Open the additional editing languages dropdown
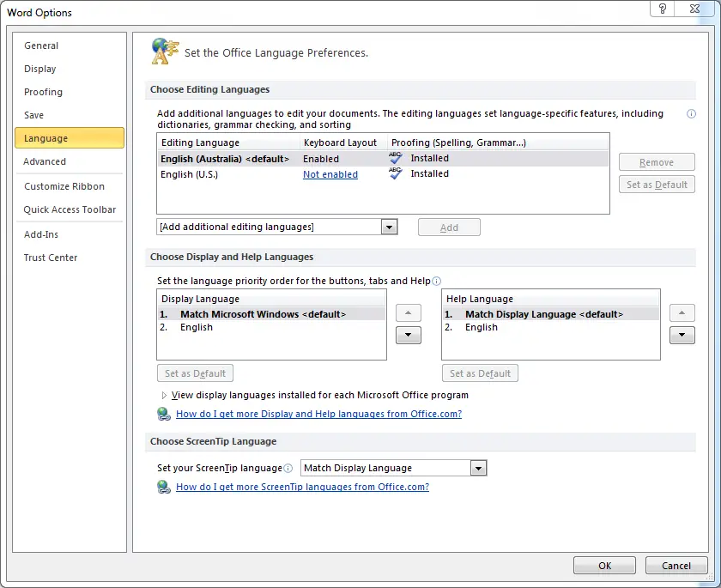 [389, 227]
